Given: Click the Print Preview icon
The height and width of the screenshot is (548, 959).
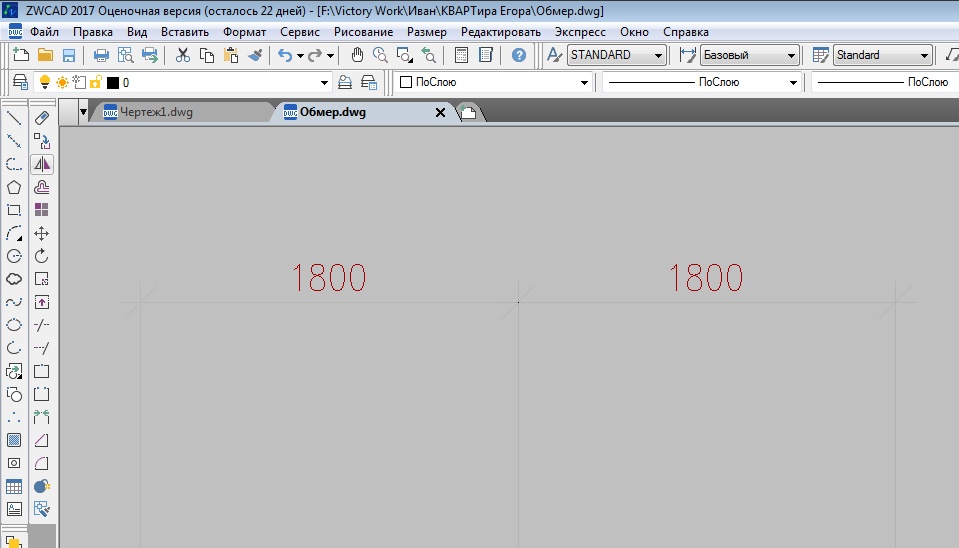Looking at the screenshot, I should pos(125,55).
